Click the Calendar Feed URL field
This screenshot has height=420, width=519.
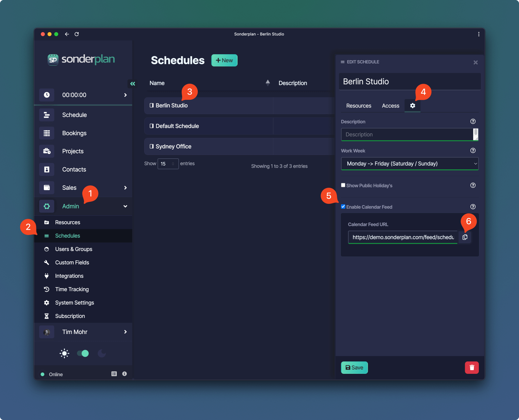403,237
